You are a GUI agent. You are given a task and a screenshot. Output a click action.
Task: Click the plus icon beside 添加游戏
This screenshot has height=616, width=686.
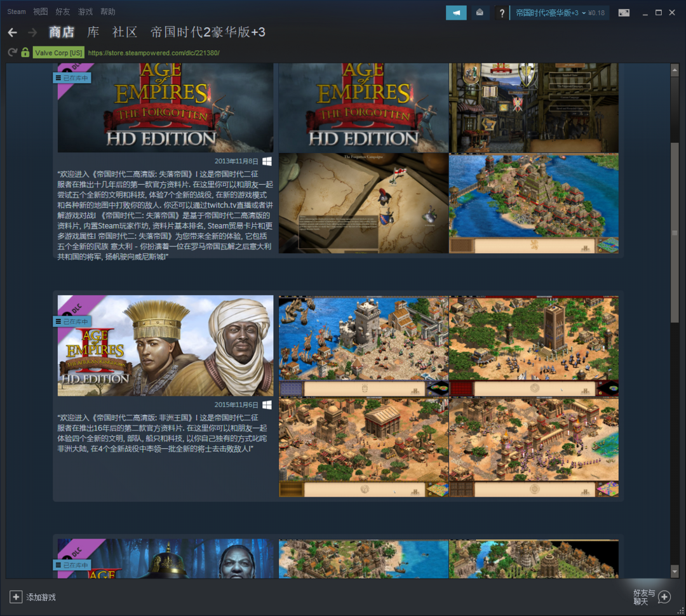click(x=16, y=597)
